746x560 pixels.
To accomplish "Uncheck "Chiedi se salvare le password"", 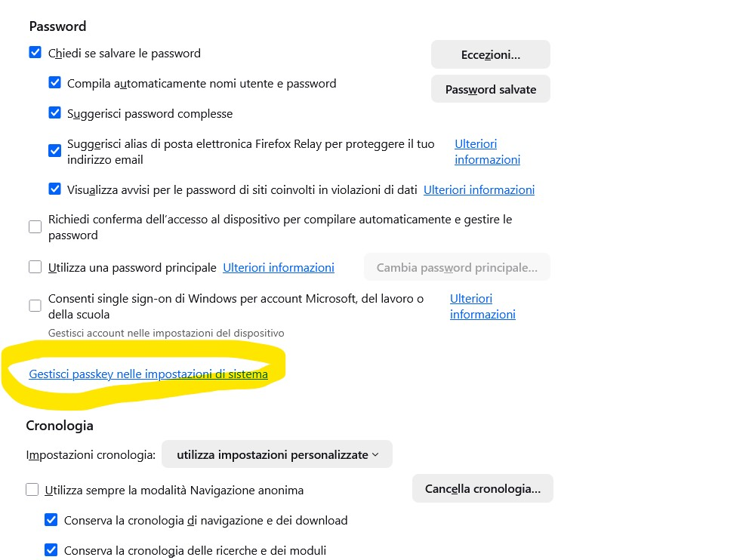I will 35,53.
